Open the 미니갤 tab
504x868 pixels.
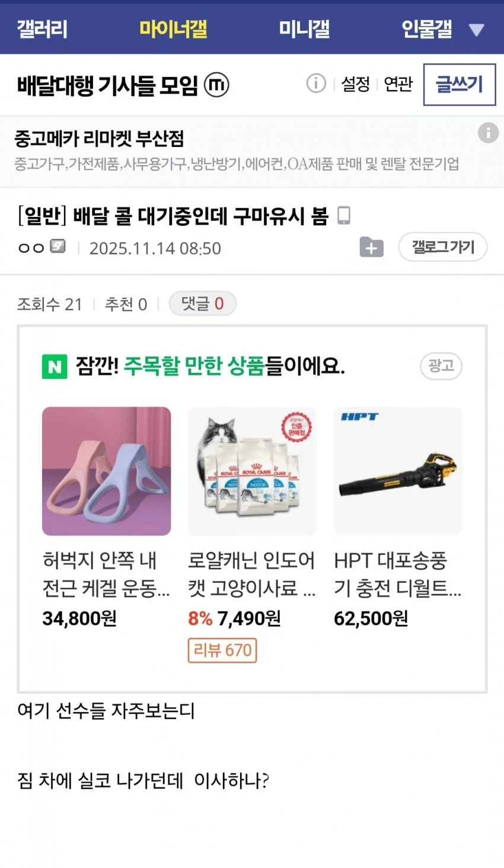click(304, 28)
